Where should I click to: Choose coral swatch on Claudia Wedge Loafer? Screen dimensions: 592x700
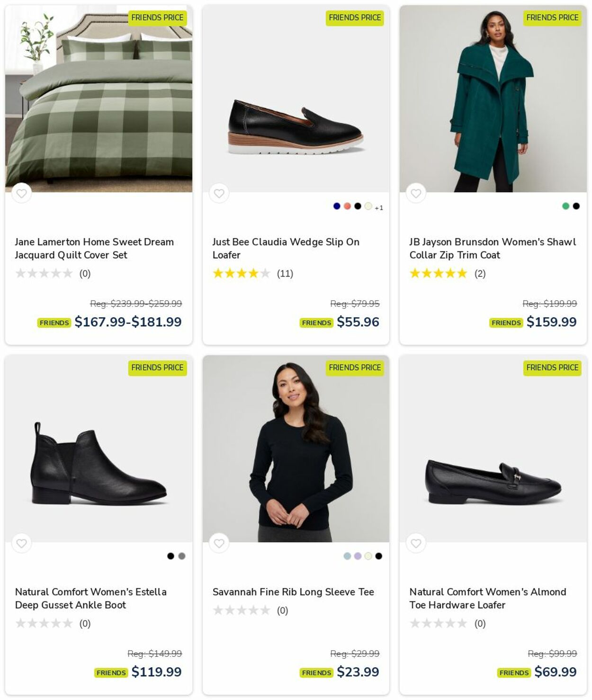347,206
